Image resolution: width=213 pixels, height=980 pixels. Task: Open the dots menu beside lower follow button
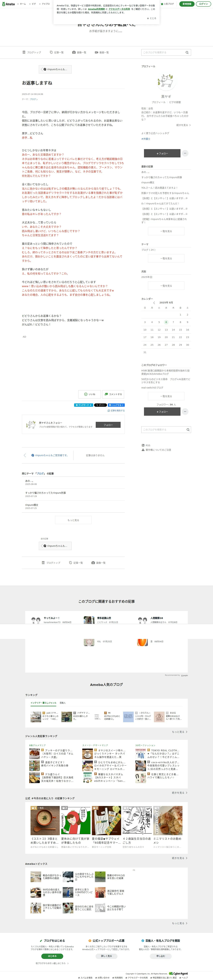point(185,412)
